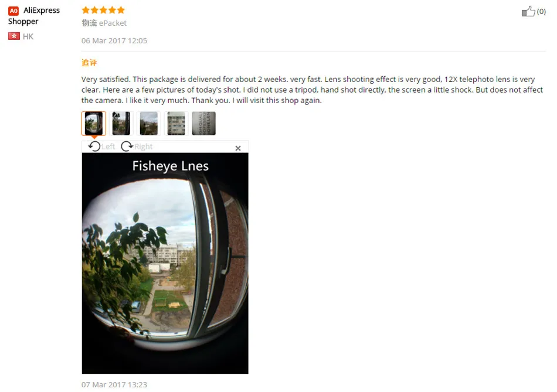Rotate the photo right using the clockwise arrow

[x=127, y=146]
